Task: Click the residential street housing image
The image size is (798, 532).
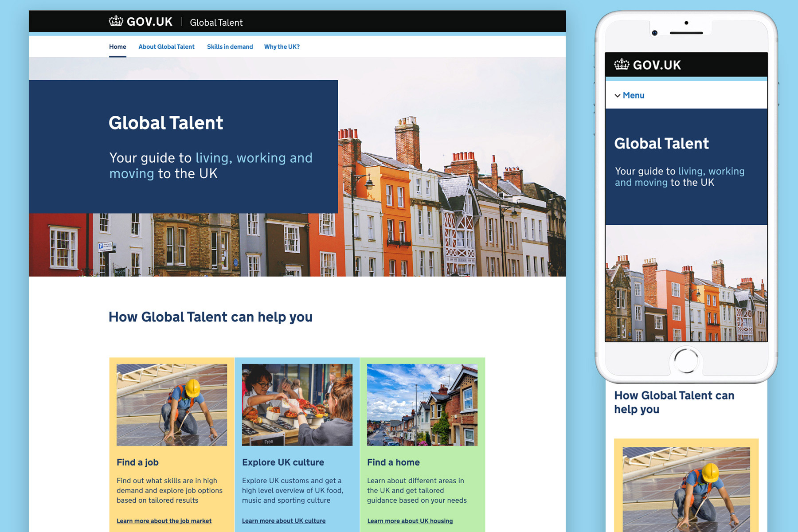Action: (x=422, y=405)
